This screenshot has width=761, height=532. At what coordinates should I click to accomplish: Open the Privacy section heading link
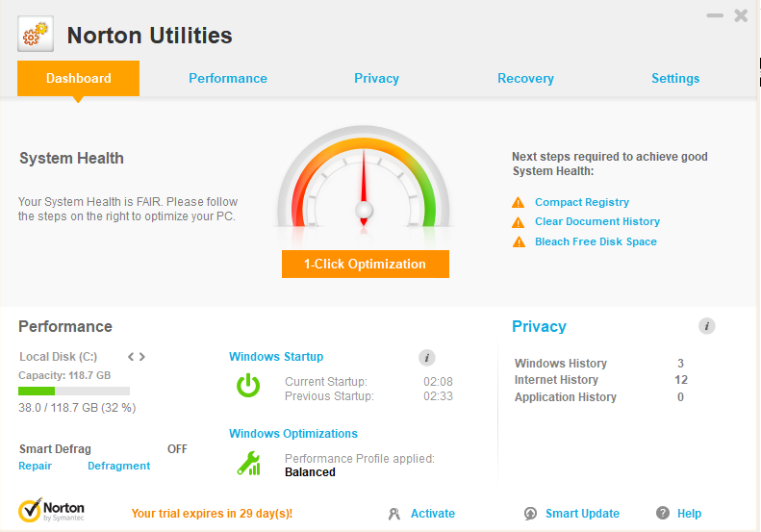click(539, 326)
